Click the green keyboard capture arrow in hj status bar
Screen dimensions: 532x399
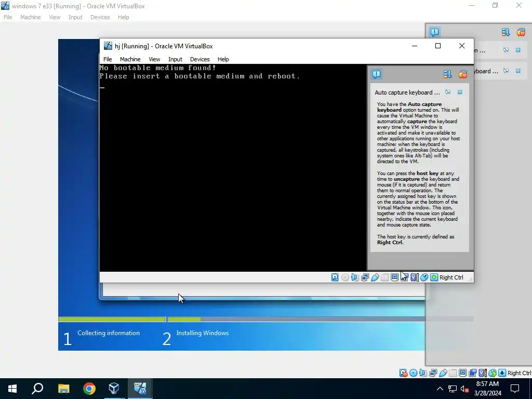tap(434, 277)
